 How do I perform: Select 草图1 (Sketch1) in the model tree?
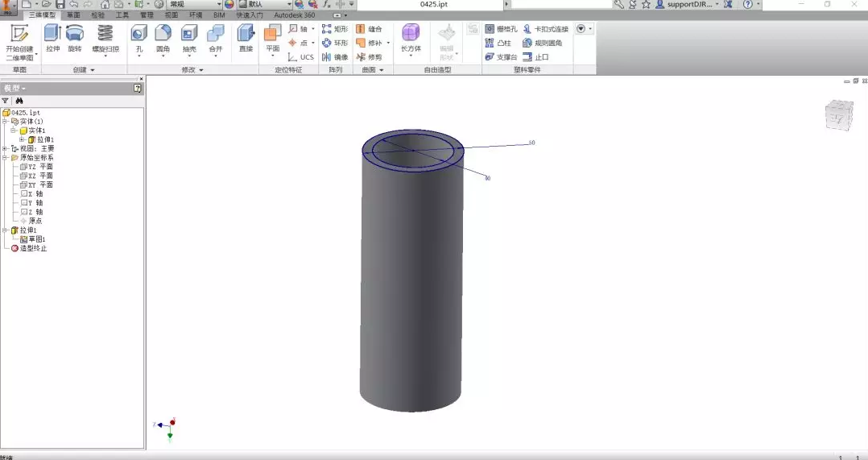[33, 239]
